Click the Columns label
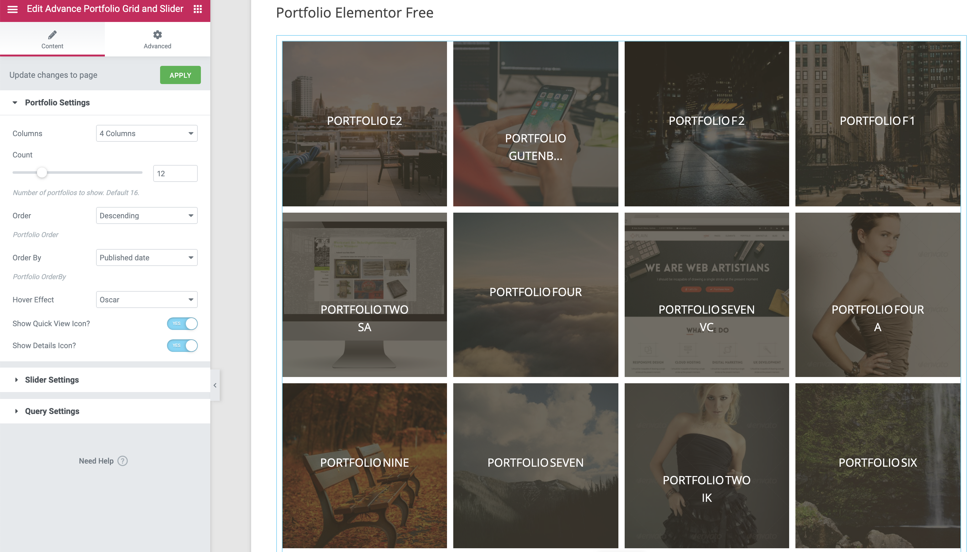The image size is (980, 552). pyautogui.click(x=27, y=133)
